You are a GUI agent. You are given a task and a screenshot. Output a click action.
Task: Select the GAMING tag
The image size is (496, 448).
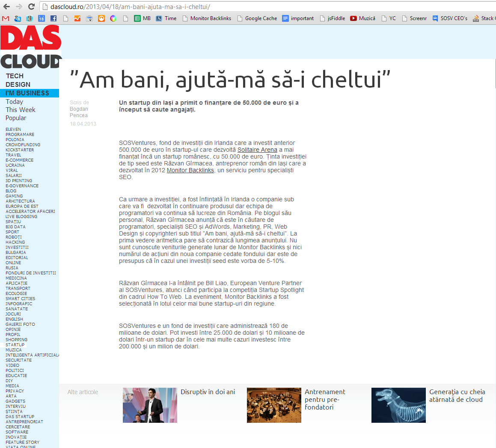pos(14,196)
